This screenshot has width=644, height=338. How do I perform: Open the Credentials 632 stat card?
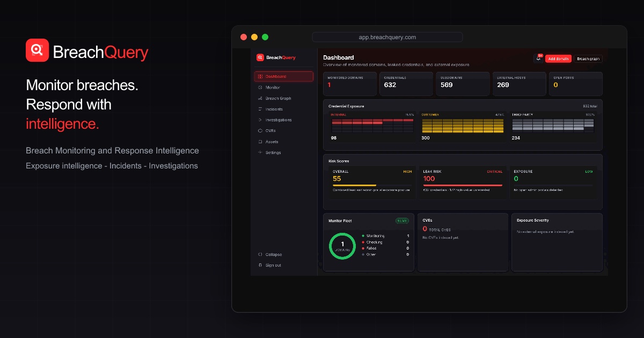(406, 84)
